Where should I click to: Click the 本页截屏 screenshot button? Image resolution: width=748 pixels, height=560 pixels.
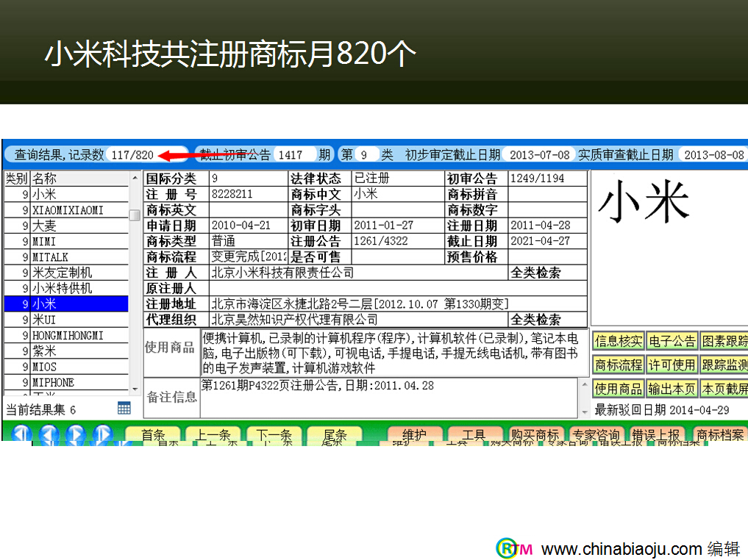tap(724, 389)
